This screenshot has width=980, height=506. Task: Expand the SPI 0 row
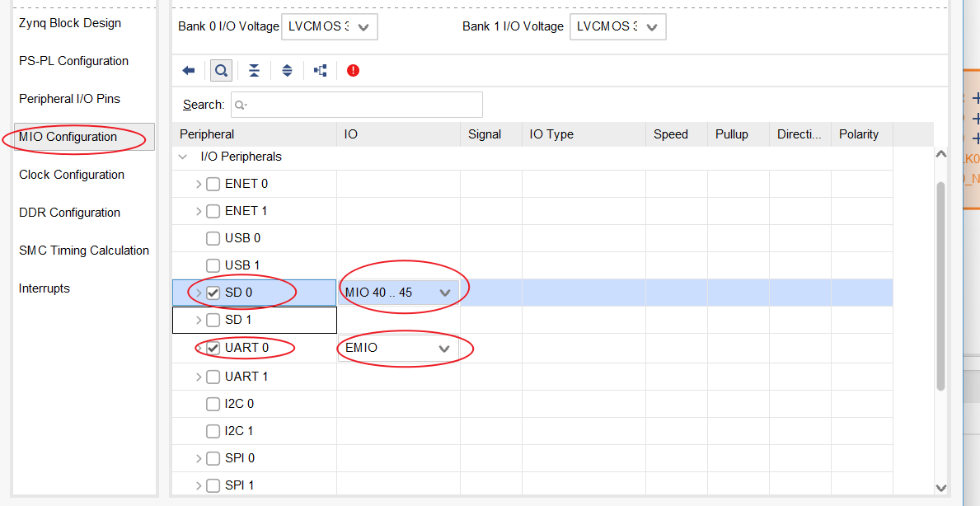click(x=199, y=458)
